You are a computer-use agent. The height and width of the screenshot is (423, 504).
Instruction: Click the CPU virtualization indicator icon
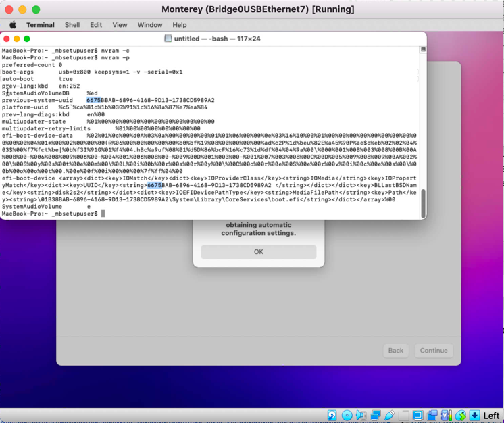coord(447,415)
